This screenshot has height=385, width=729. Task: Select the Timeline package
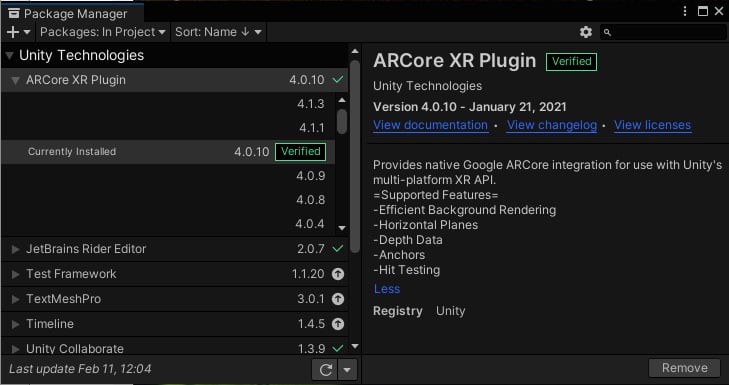174,324
